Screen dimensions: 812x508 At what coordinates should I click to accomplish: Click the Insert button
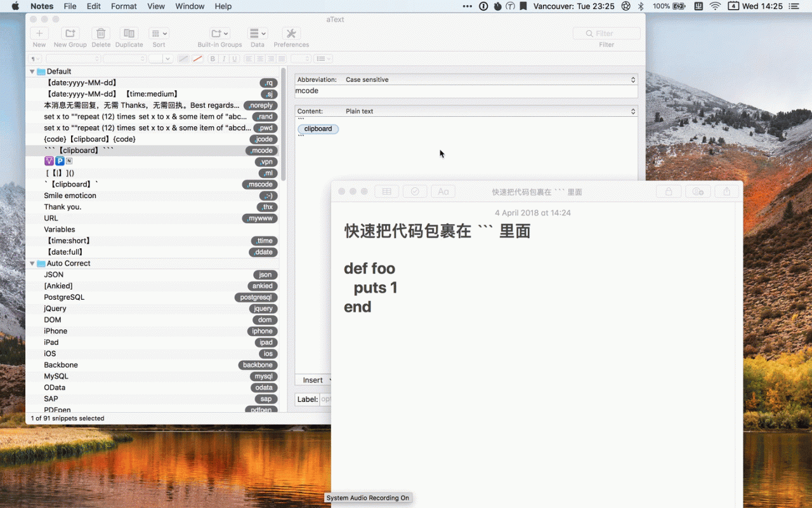tap(313, 380)
